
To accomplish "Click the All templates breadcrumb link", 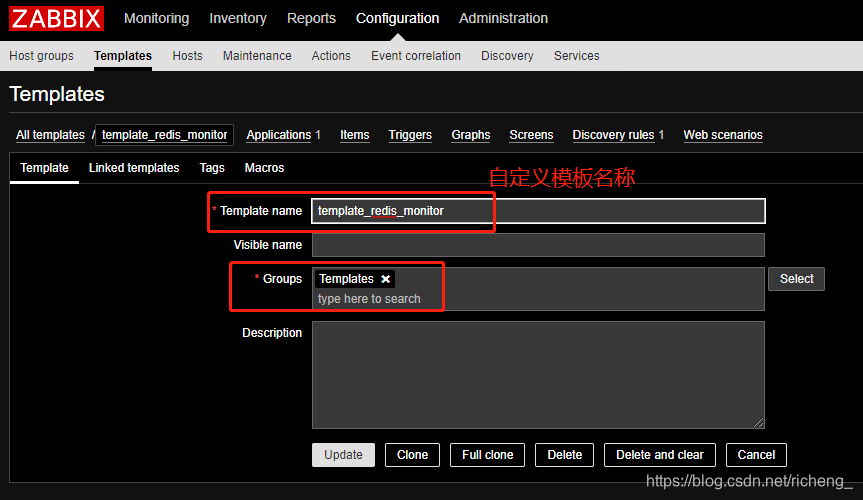I will [x=50, y=135].
